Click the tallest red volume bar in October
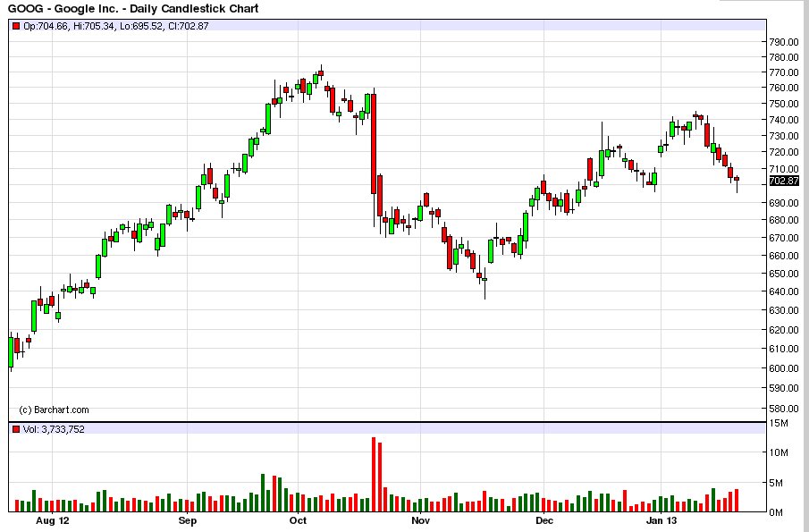 coord(374,475)
